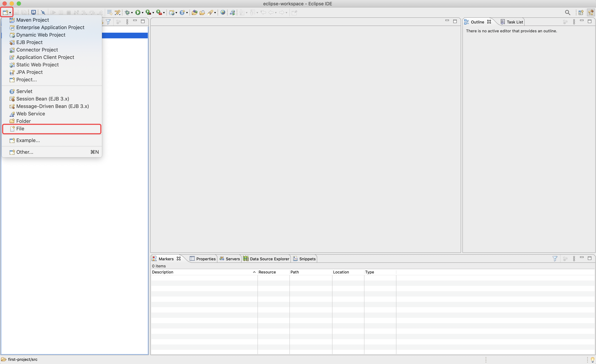This screenshot has height=364, width=596.
Task: Click the magnifier Find Actions icon
Action: (x=567, y=12)
